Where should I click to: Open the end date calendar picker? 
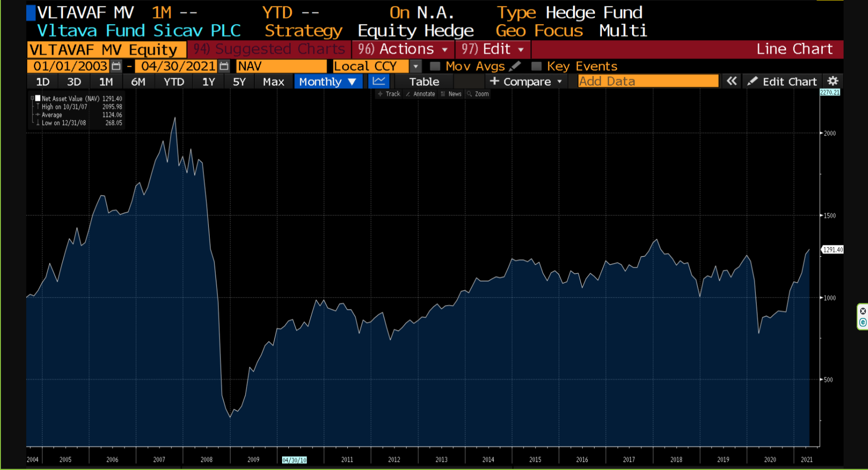click(224, 66)
